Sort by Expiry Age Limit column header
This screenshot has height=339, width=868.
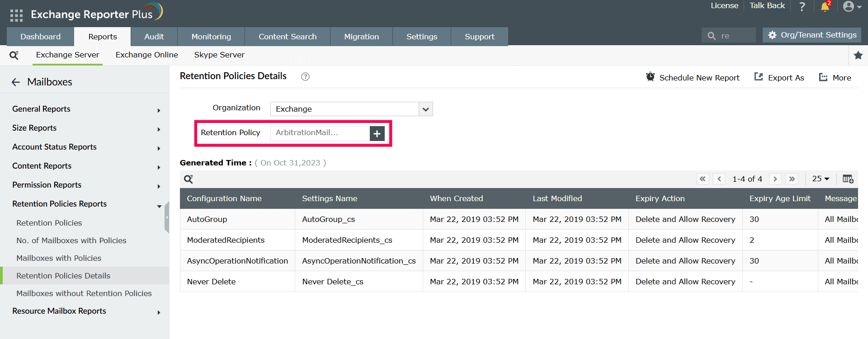tap(780, 198)
